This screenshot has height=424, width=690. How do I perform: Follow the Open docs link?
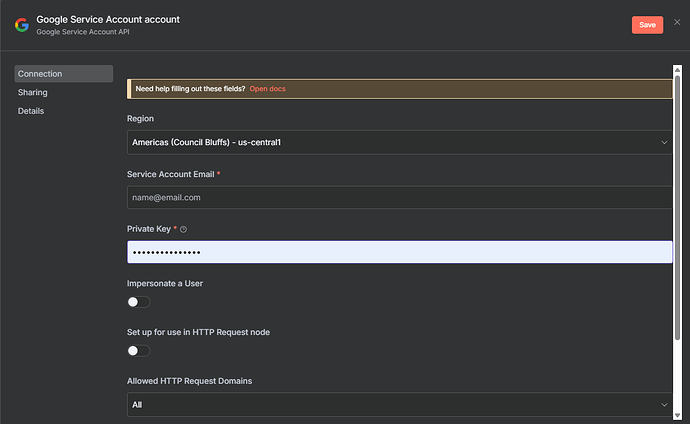[x=267, y=89]
